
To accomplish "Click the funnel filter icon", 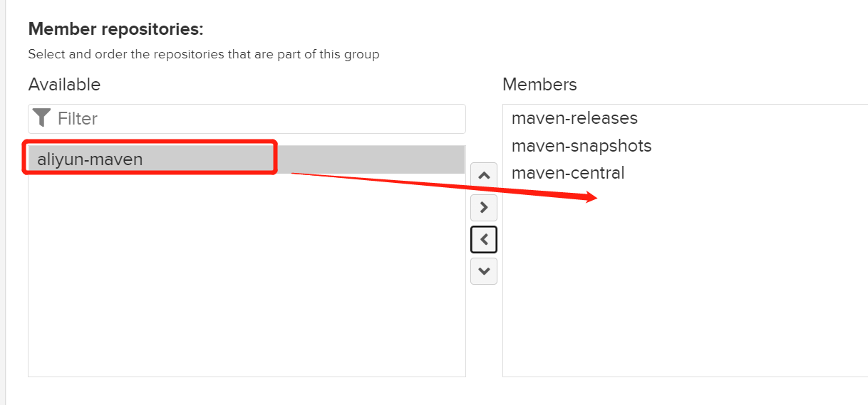I will pyautogui.click(x=42, y=118).
